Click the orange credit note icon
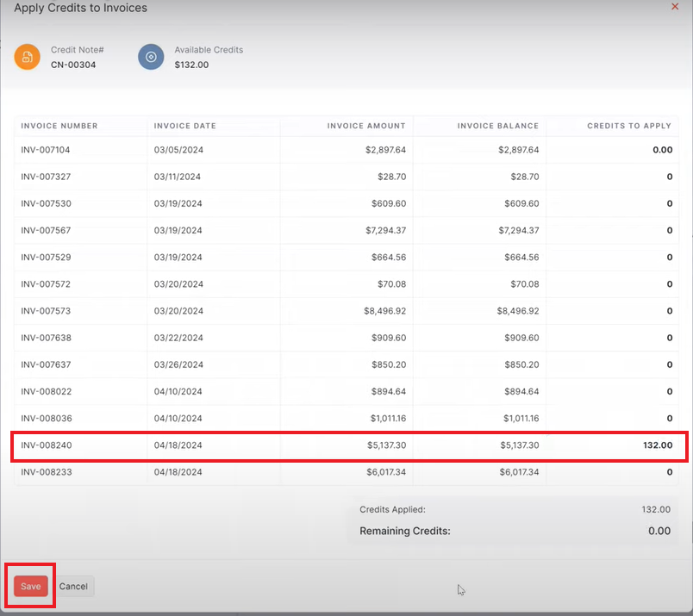The width and height of the screenshot is (693, 616). tap(27, 57)
